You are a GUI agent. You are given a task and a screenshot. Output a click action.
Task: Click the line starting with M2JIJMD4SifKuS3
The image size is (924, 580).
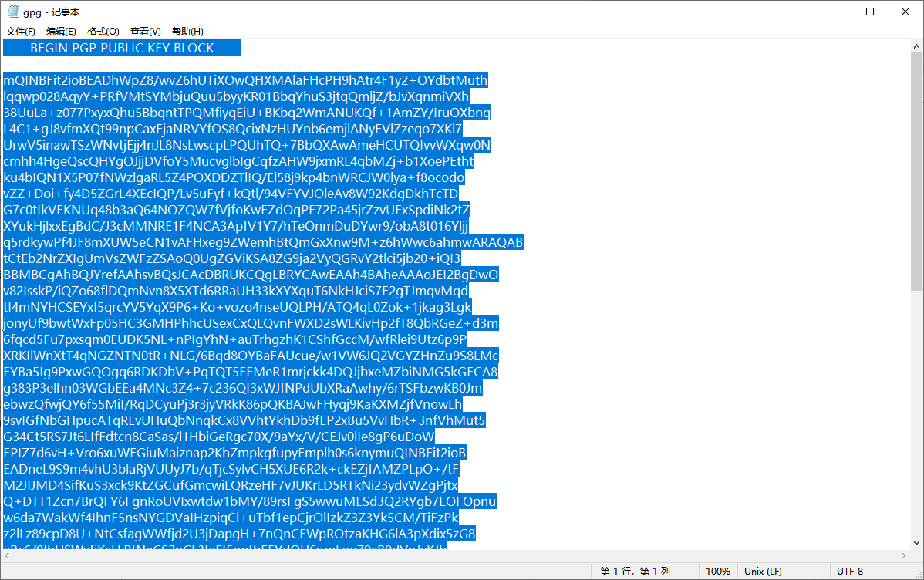click(231, 486)
